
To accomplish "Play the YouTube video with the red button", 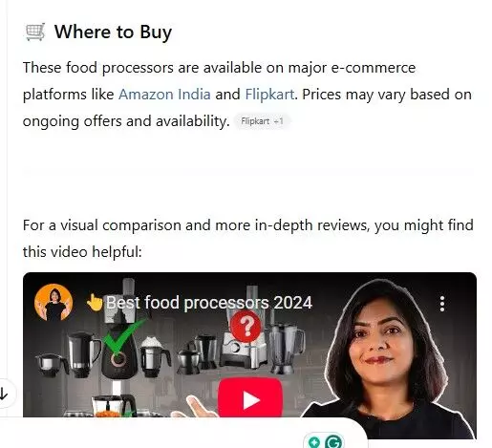I will [250, 398].
